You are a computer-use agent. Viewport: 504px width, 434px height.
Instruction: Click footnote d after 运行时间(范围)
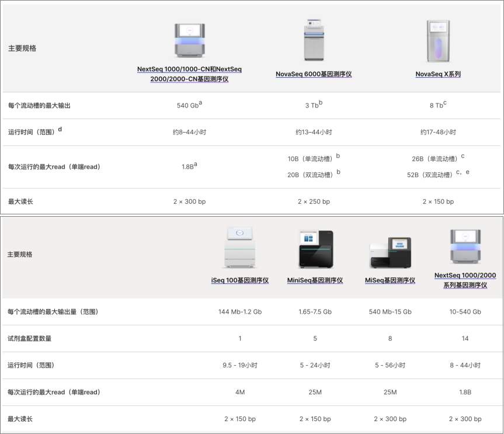pos(60,129)
